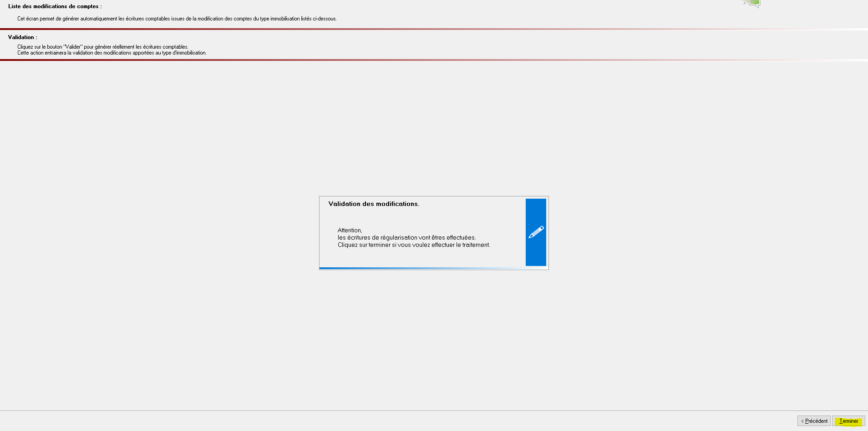
Task: Click the "Attention," warning text
Action: [x=350, y=230]
